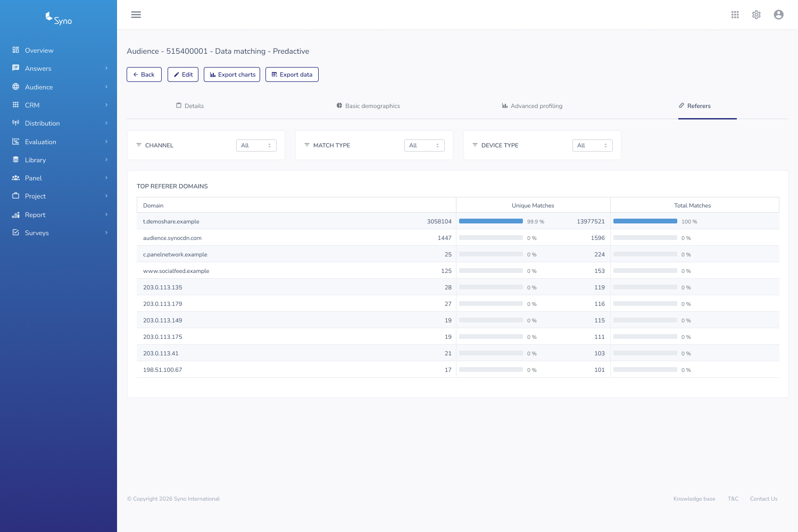Click the Answers sidebar icon
Viewport: 798px width, 532px height.
[15, 68]
